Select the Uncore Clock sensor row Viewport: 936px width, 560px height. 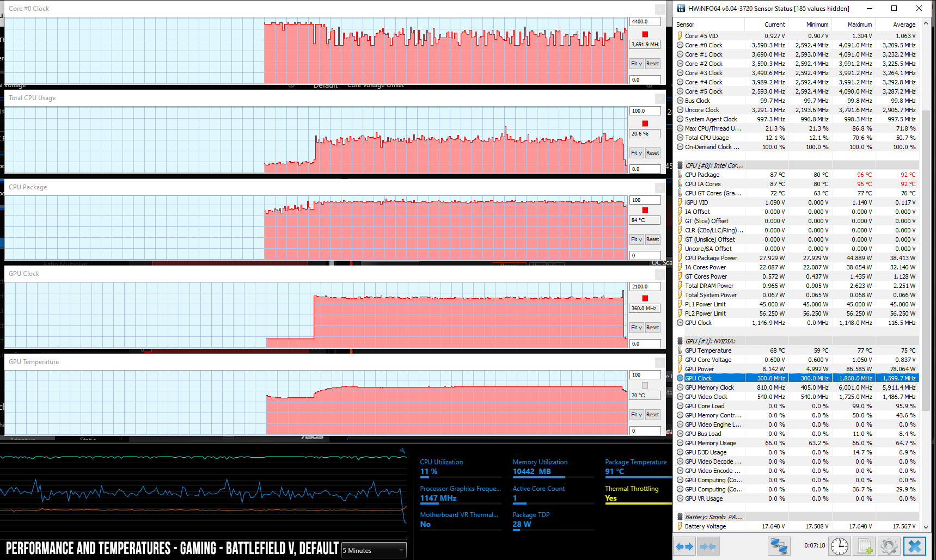click(x=797, y=110)
